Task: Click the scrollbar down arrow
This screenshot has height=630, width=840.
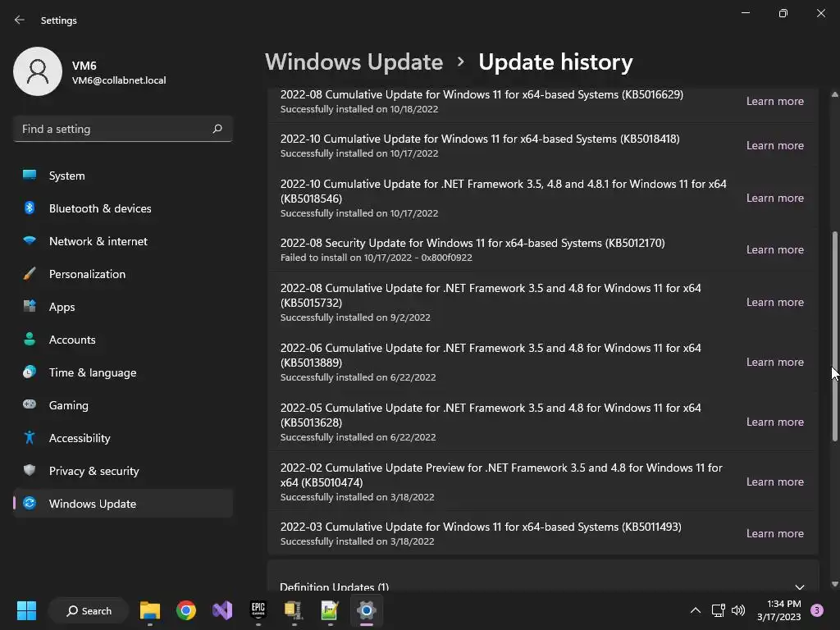Action: tap(834, 584)
